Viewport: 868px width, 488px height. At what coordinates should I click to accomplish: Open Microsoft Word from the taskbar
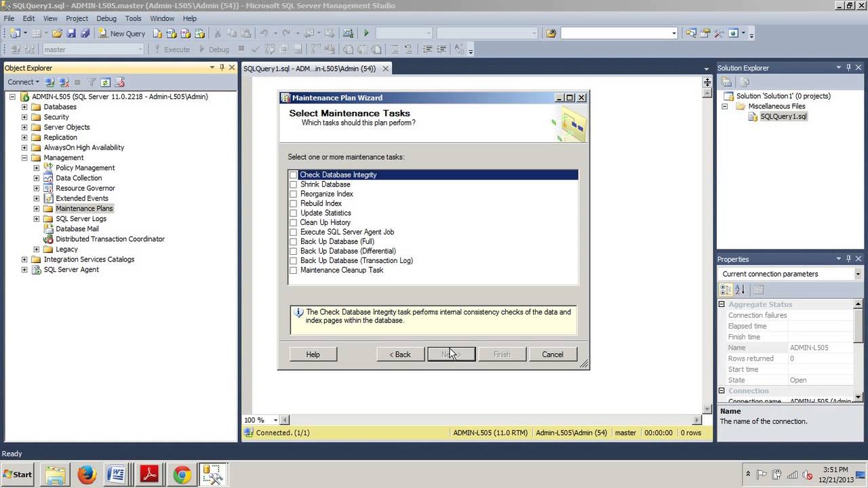pos(118,475)
